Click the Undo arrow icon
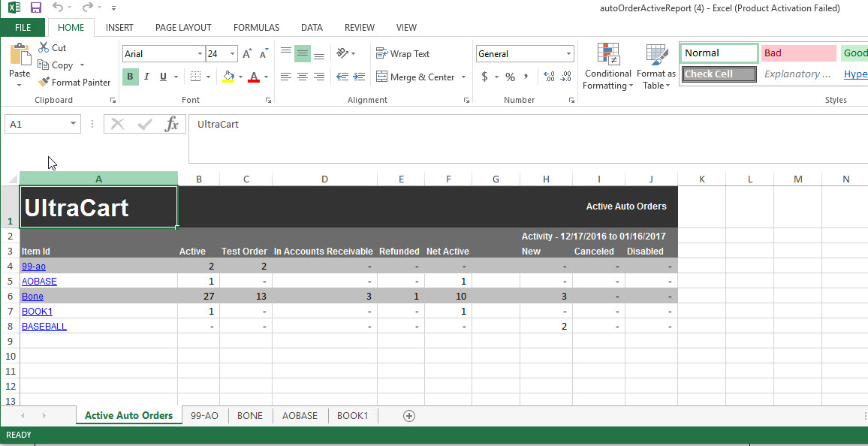The image size is (868, 446). click(57, 8)
